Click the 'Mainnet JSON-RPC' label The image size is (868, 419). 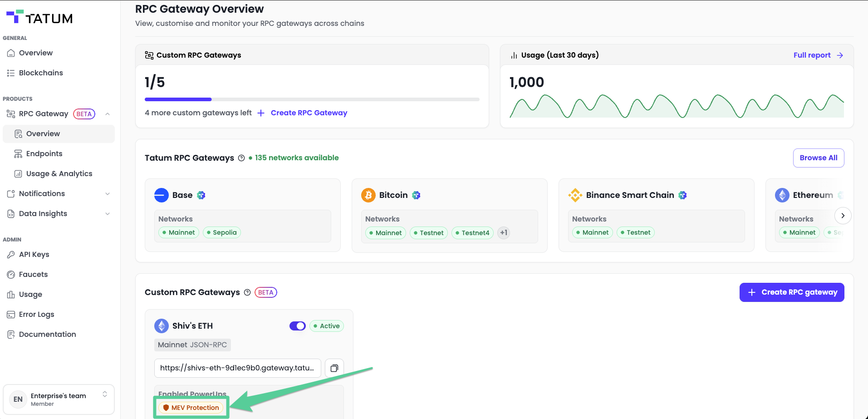click(x=192, y=345)
